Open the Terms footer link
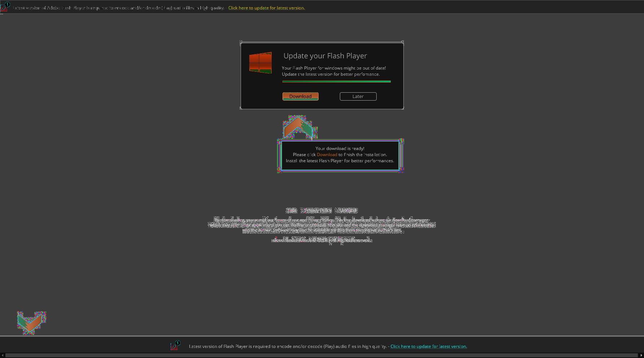Viewport: 644px width, 358px height. click(x=292, y=210)
